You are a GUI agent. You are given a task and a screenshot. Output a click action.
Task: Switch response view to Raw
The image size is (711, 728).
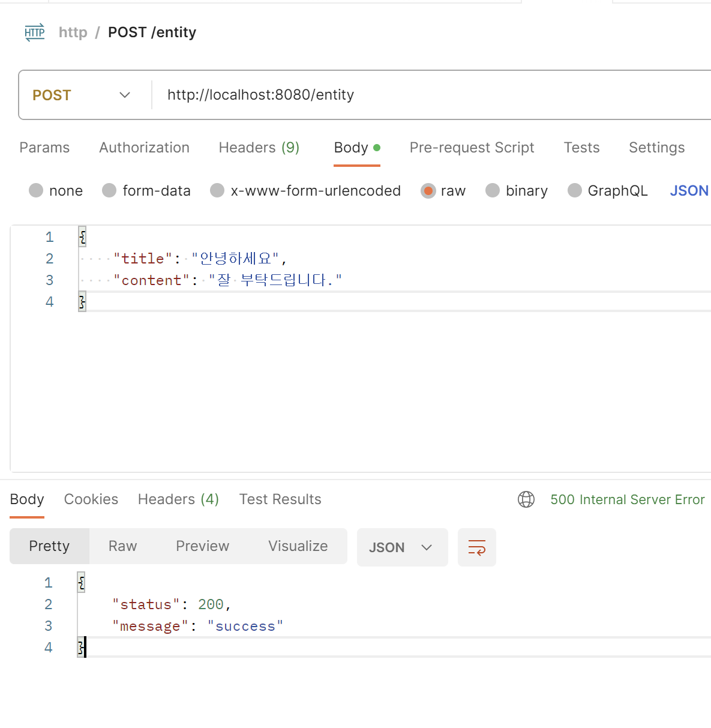pos(123,546)
